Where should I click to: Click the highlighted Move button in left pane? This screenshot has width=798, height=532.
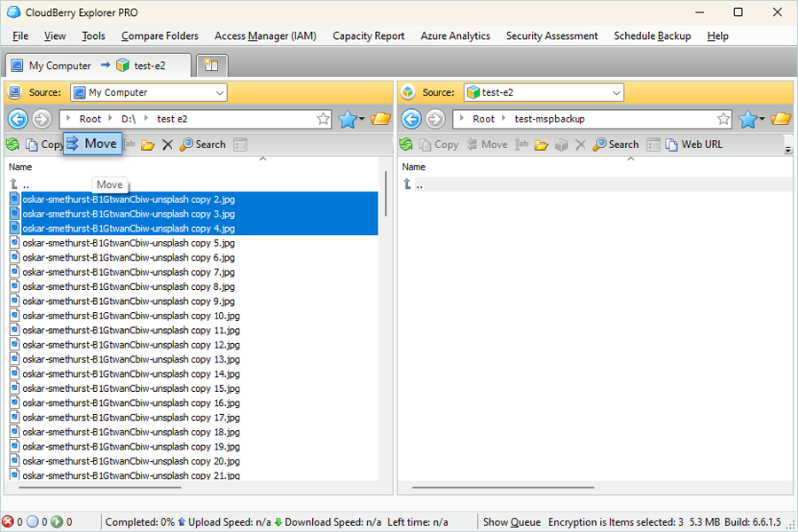(92, 144)
